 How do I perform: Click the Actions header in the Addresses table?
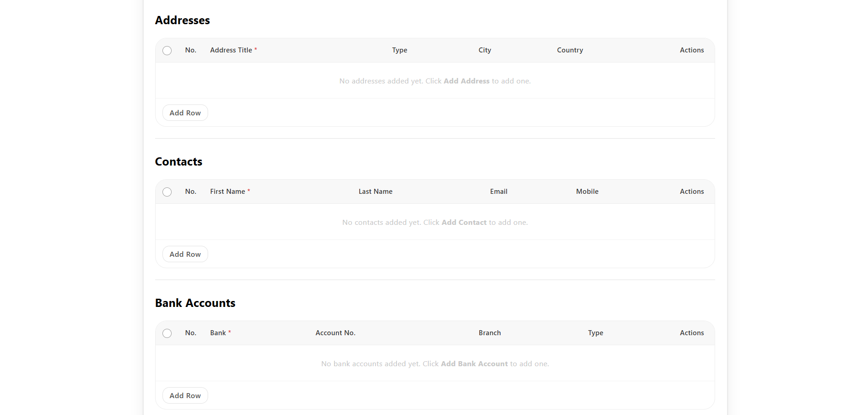692,50
